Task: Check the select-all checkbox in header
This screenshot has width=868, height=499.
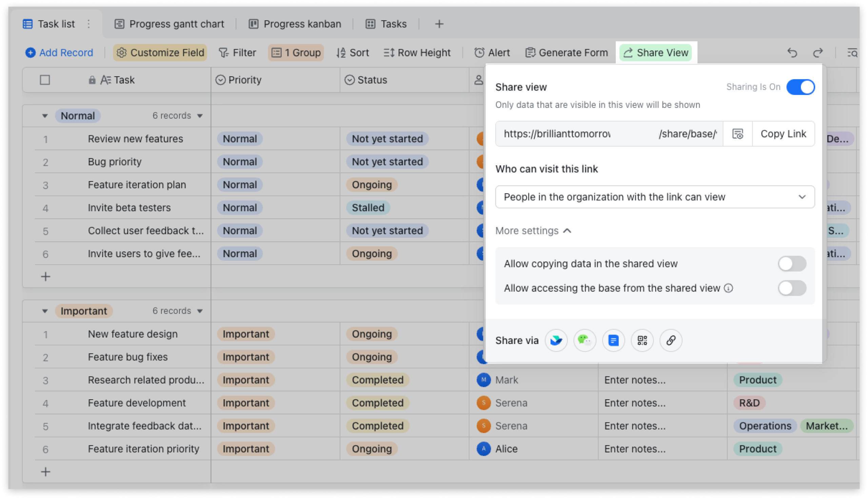Action: pyautogui.click(x=45, y=80)
